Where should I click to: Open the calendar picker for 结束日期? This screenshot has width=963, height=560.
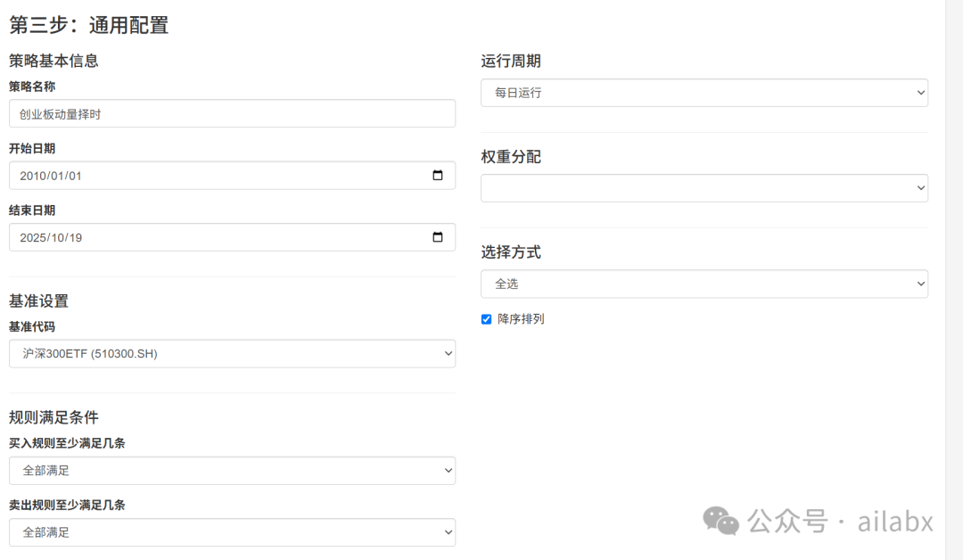pos(438,237)
